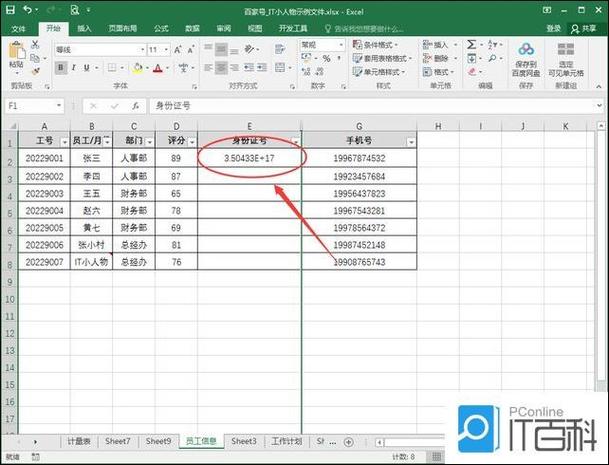Image resolution: width=609 pixels, height=465 pixels.
Task: Merge and center the selected cells
Action: click(x=280, y=68)
